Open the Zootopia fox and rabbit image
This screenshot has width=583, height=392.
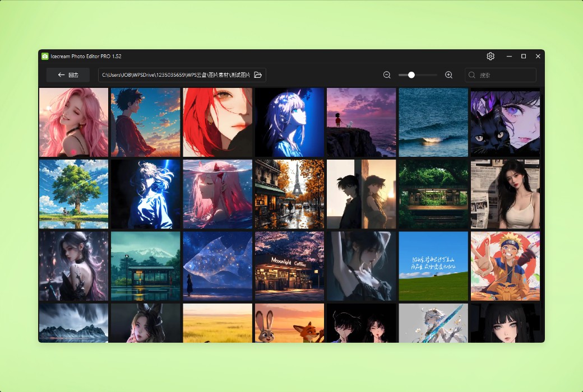289,323
